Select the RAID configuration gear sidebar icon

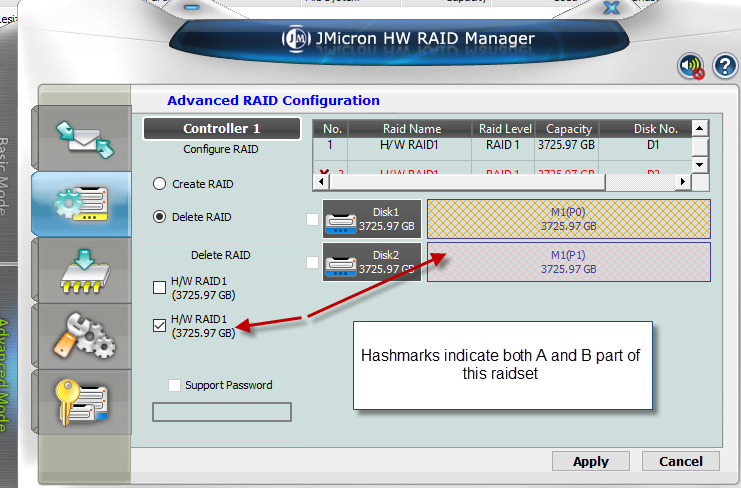(x=81, y=204)
